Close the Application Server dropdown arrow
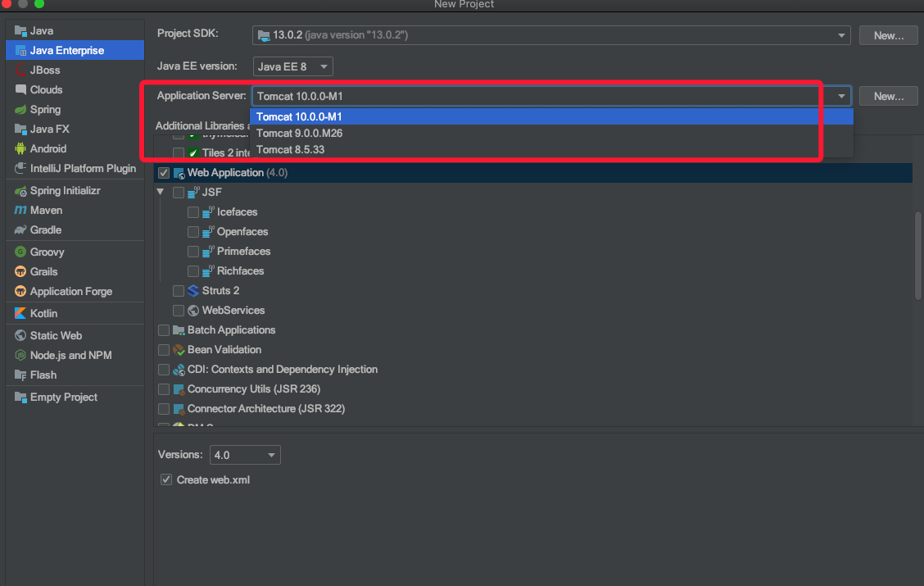This screenshot has width=924, height=586. point(841,96)
